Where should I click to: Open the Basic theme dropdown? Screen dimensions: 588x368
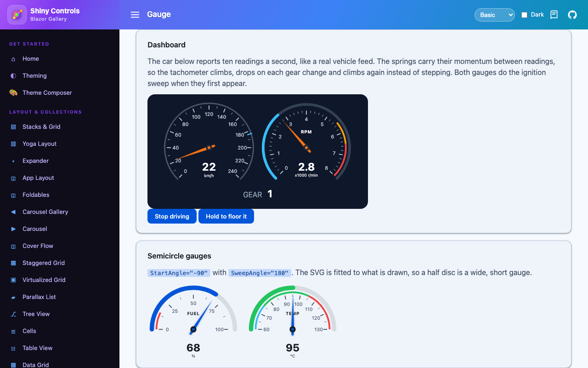pyautogui.click(x=495, y=15)
